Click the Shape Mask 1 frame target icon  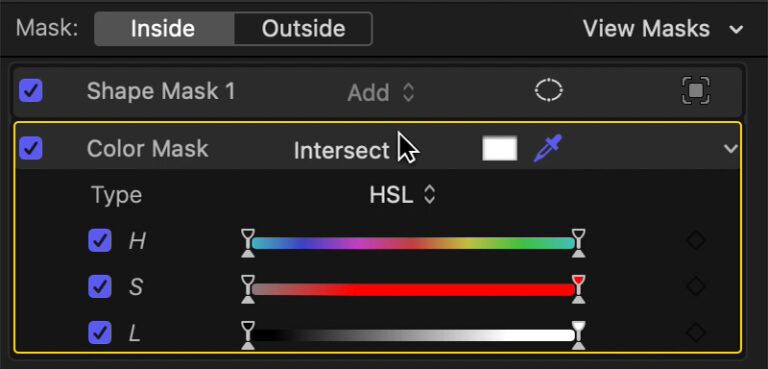pyautogui.click(x=696, y=91)
